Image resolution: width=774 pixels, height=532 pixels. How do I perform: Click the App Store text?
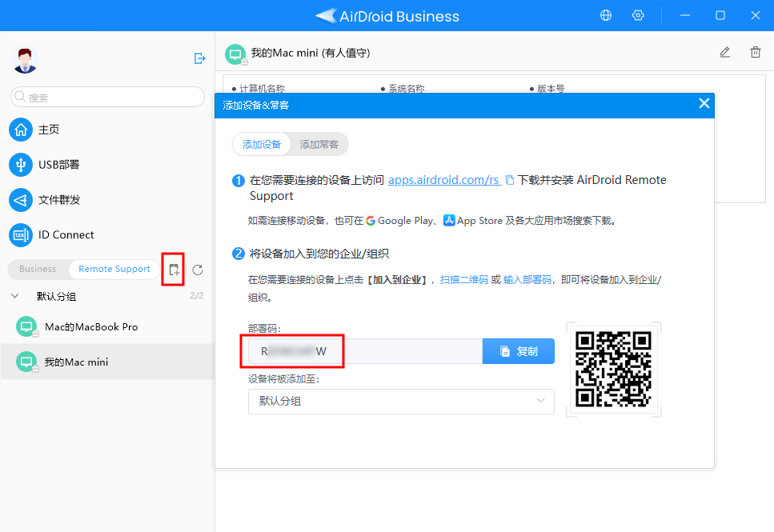(x=479, y=221)
